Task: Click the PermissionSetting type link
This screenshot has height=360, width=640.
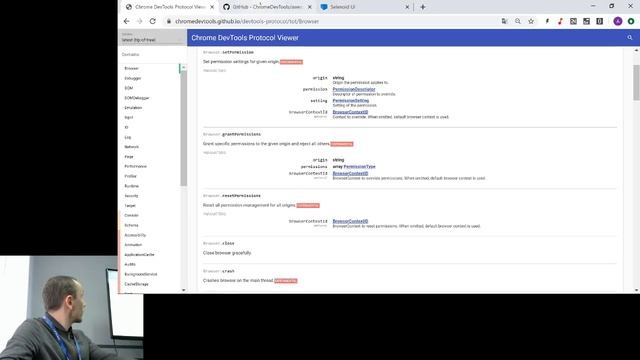Action: tap(351, 100)
